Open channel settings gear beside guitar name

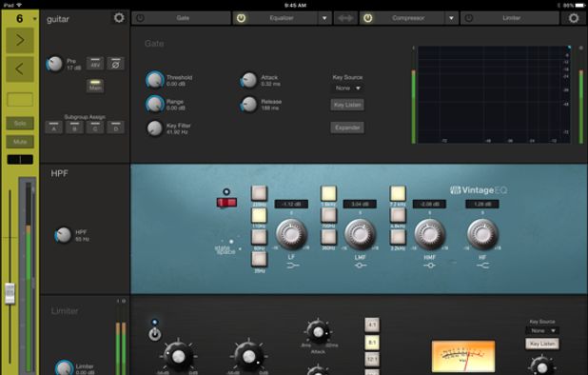click(119, 18)
